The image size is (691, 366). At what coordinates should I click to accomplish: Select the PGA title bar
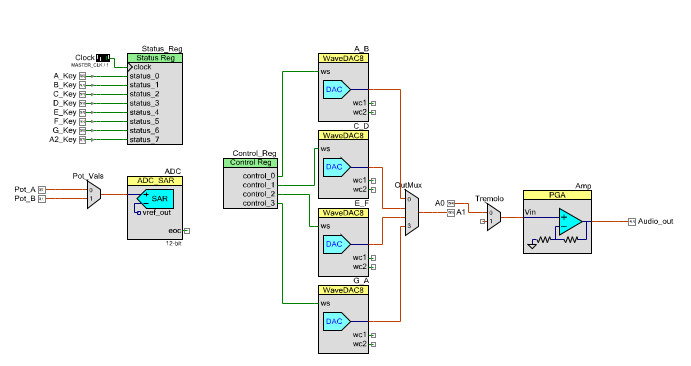tap(557, 195)
